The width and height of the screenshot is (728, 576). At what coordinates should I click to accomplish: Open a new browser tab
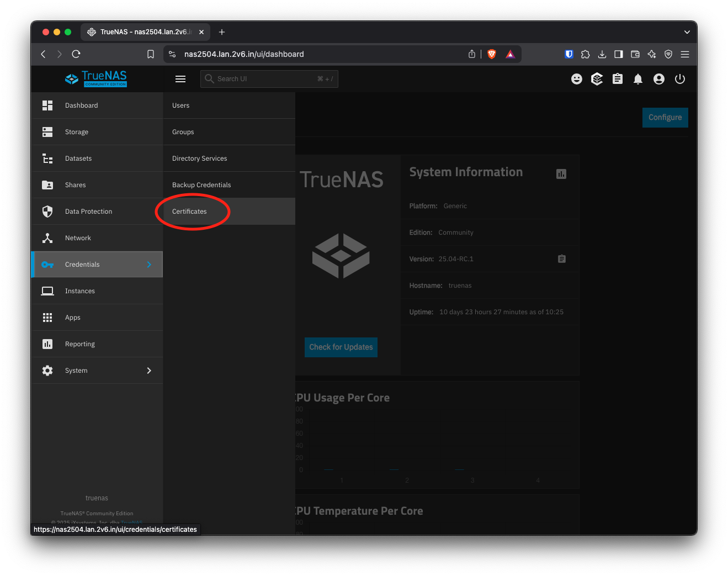[x=222, y=32]
